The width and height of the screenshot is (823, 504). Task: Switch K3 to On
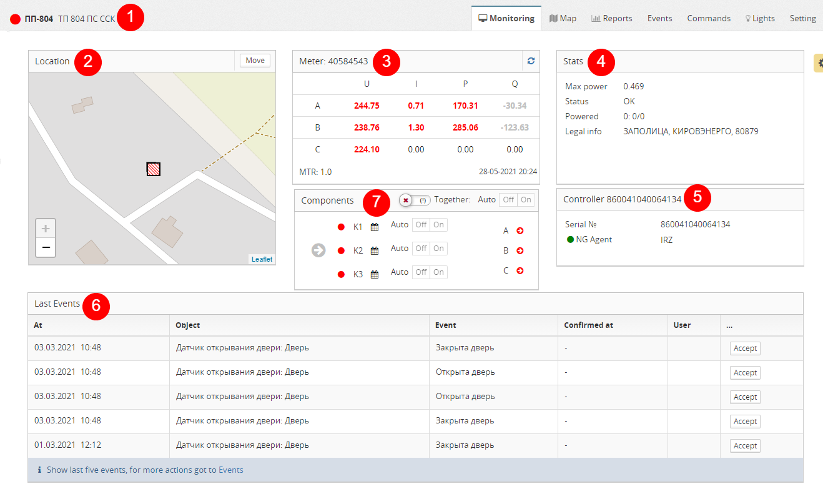pyautogui.click(x=439, y=272)
